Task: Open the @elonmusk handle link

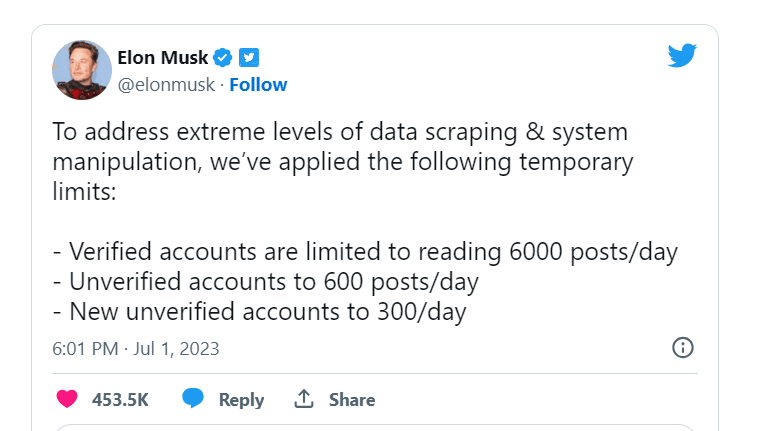Action: tap(166, 85)
